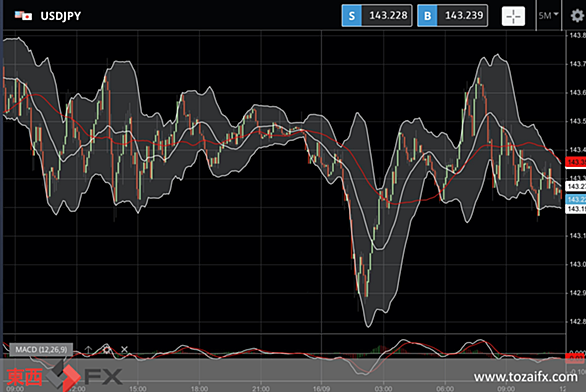The width and height of the screenshot is (586, 392).
Task: Select the sell price 143.228
Action: coord(388,15)
